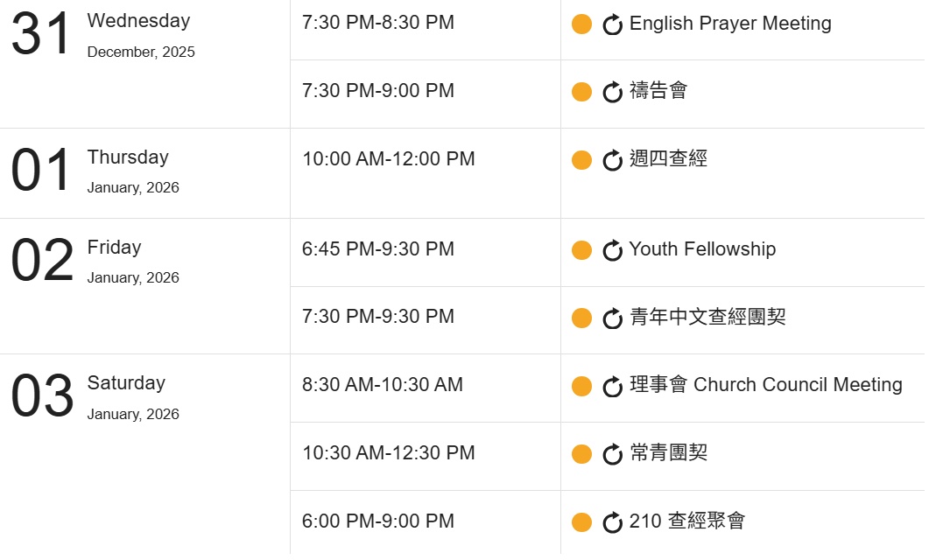Open the 週四查經 event
929x560 pixels.
(668, 159)
